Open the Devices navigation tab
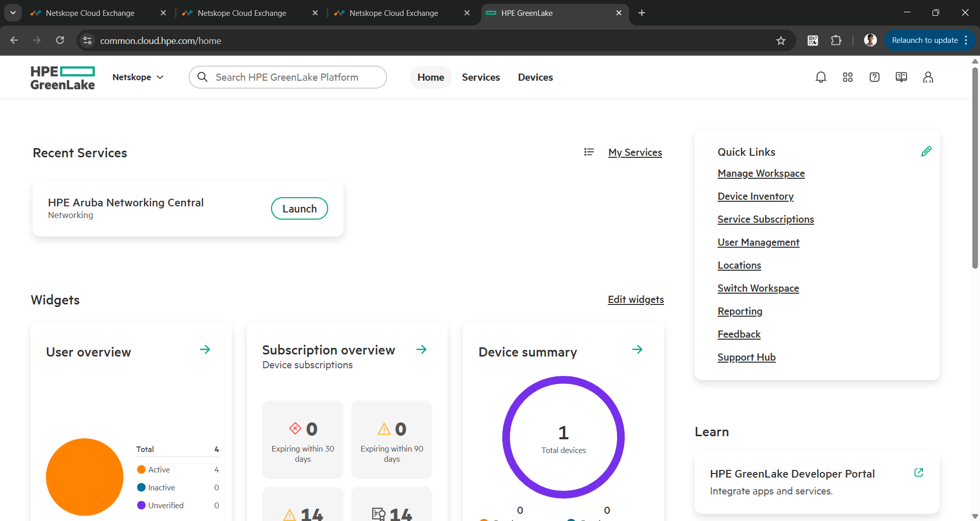The height and width of the screenshot is (521, 980). point(535,77)
